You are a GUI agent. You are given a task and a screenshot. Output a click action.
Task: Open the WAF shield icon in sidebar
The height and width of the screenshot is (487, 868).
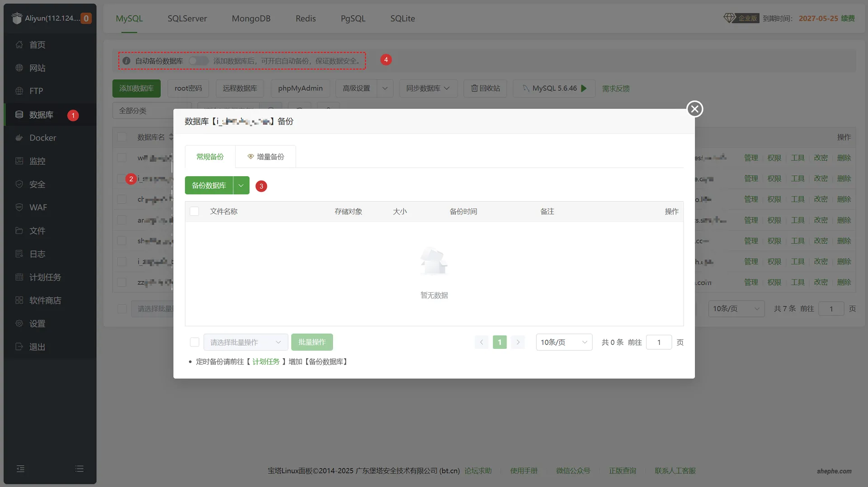tap(19, 207)
